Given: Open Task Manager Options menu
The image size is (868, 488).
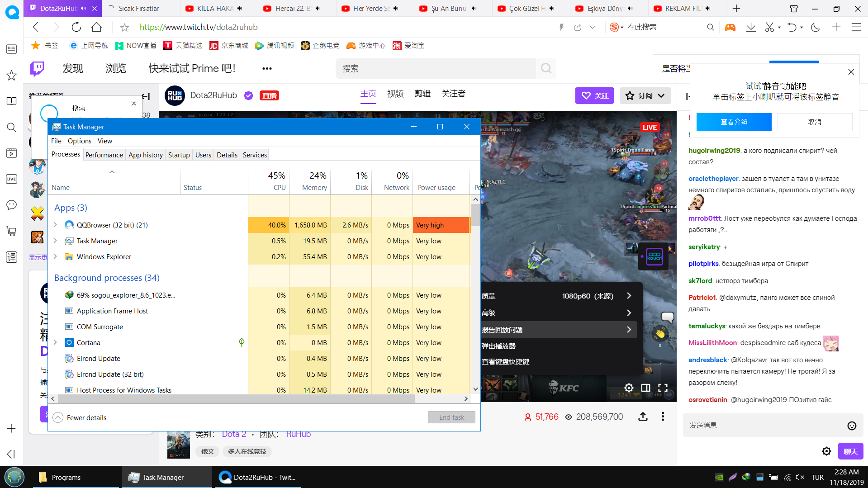Looking at the screenshot, I should (x=80, y=141).
